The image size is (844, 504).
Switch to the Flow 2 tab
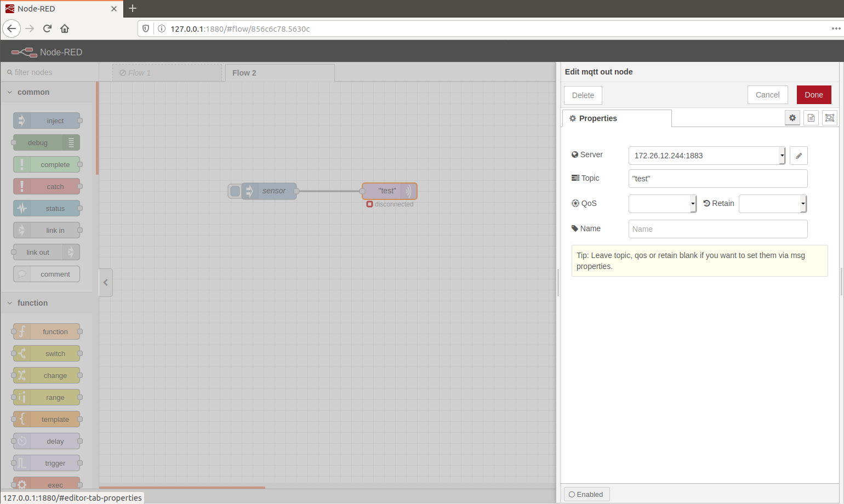(x=280, y=73)
